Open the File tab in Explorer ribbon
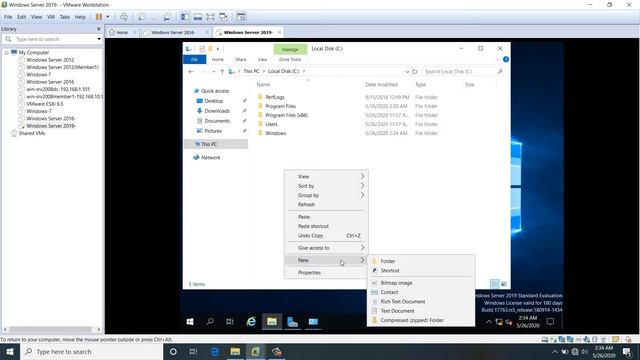This screenshot has height=360, width=640. (194, 60)
